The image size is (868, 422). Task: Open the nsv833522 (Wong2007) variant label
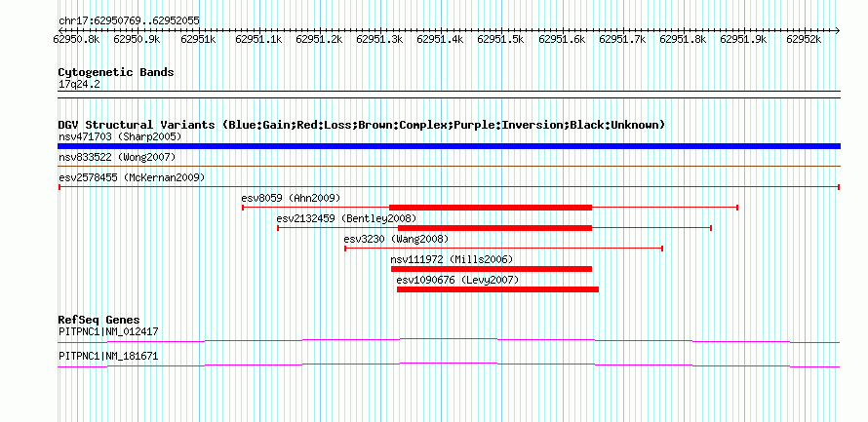(x=117, y=157)
